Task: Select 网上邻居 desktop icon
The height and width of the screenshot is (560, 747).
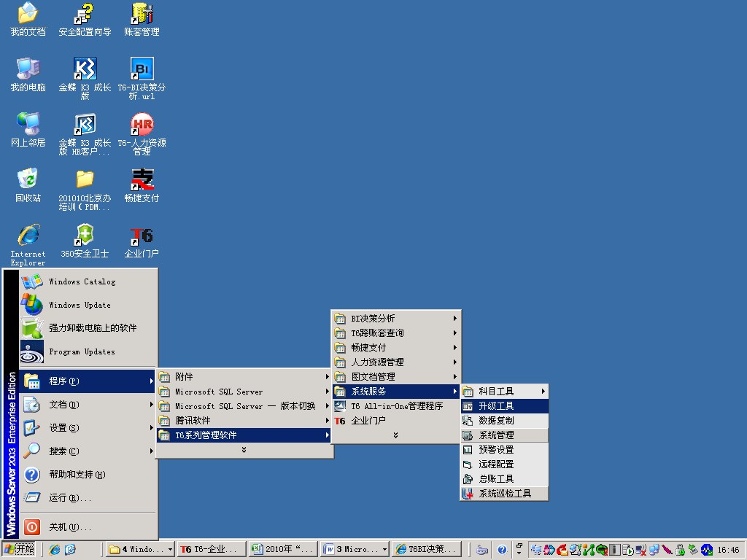Action: tap(28, 130)
